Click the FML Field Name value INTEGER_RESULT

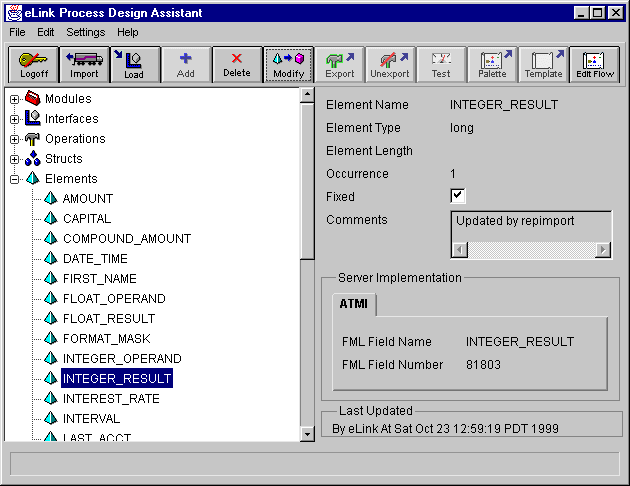520,342
